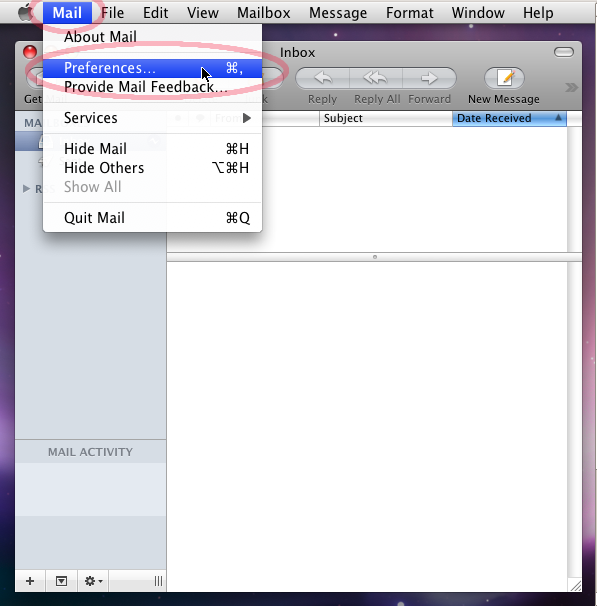The width and height of the screenshot is (597, 606).
Task: Click the Forward arrow icon
Action: [x=429, y=78]
